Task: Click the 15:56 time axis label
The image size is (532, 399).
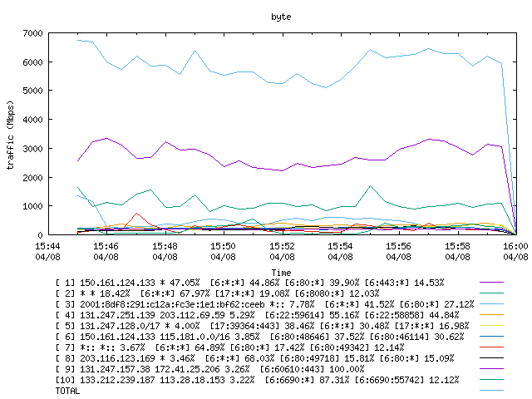Action: click(x=399, y=246)
